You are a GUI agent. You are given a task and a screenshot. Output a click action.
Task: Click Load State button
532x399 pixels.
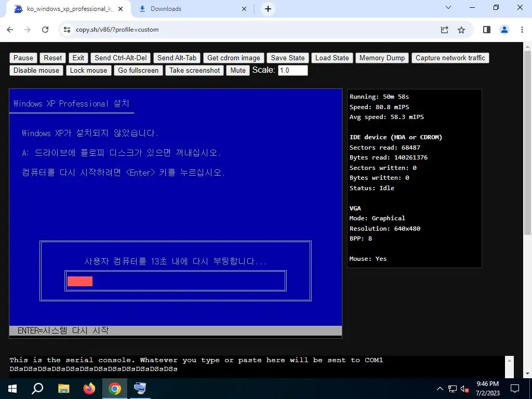pos(332,58)
